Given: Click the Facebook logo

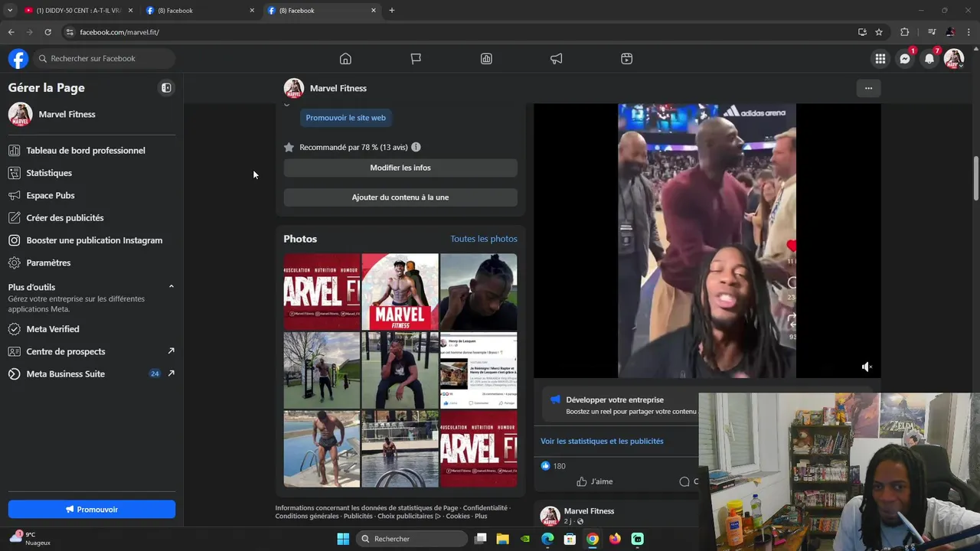Looking at the screenshot, I should (x=18, y=59).
